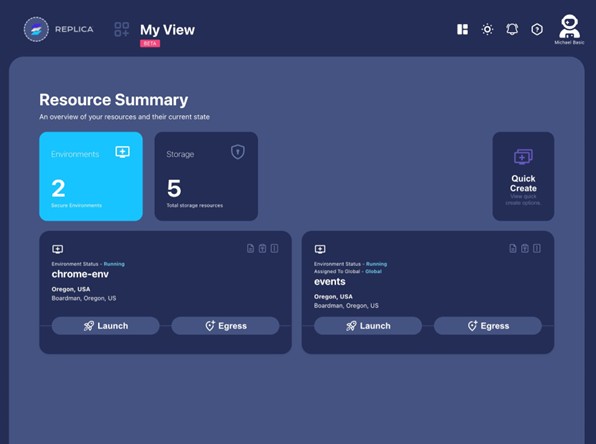Switch the layout using the top-bar layout icon

(x=463, y=29)
